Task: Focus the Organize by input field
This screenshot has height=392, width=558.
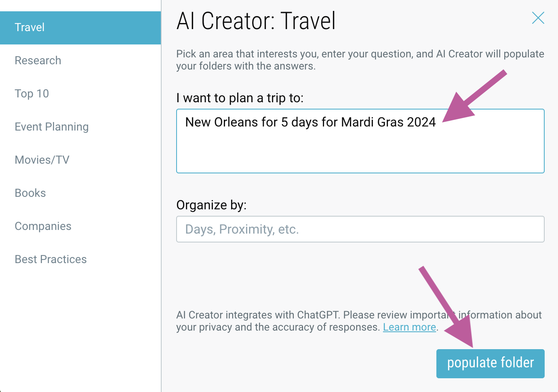Action: pos(360,230)
